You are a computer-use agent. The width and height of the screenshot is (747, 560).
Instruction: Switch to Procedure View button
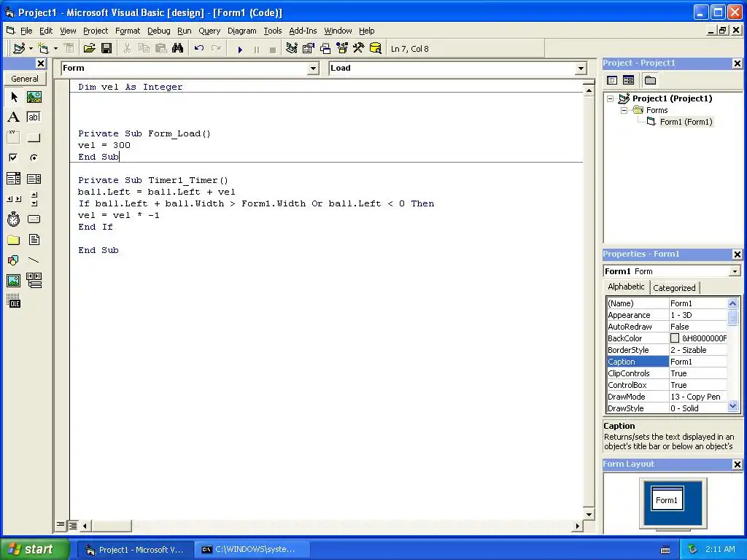(x=61, y=525)
